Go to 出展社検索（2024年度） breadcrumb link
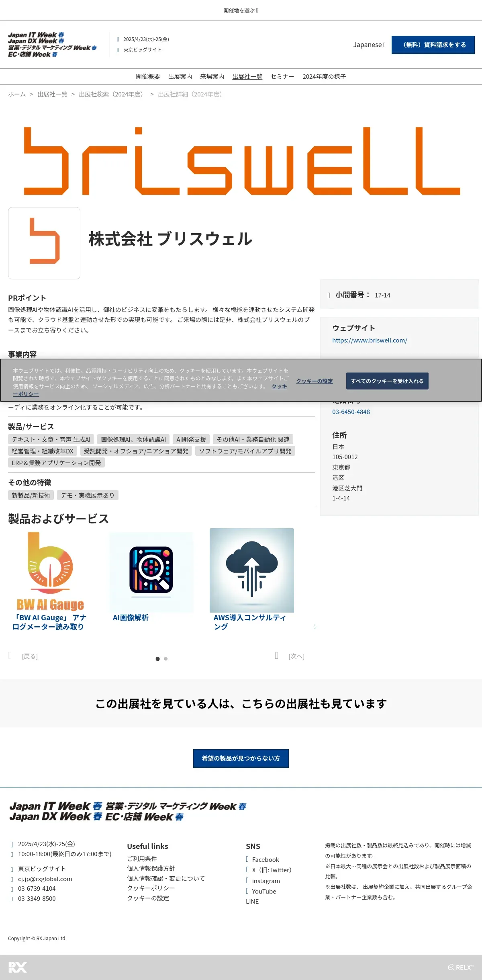This screenshot has height=980, width=482. pyautogui.click(x=112, y=94)
